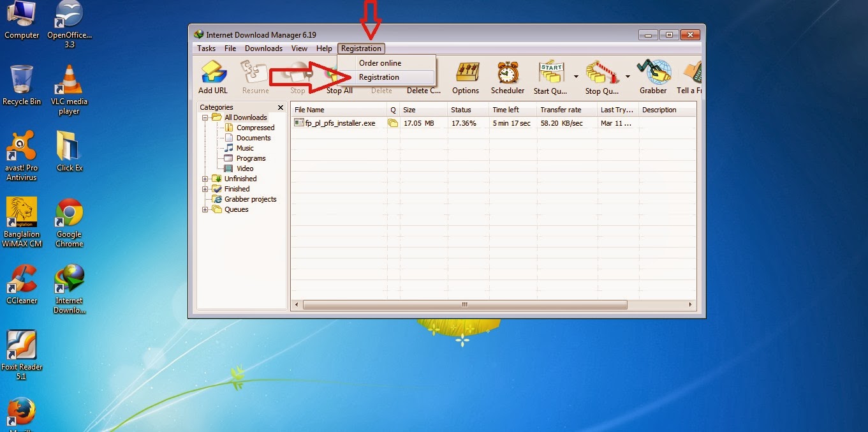Click the horizontal scrollbar thumb in download list
The image size is (868, 432).
point(465,305)
